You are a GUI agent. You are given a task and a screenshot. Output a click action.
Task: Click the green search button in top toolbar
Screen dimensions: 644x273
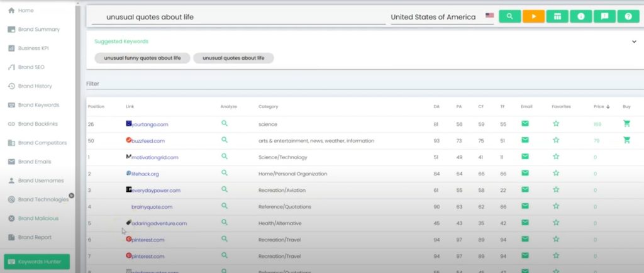pos(509,16)
